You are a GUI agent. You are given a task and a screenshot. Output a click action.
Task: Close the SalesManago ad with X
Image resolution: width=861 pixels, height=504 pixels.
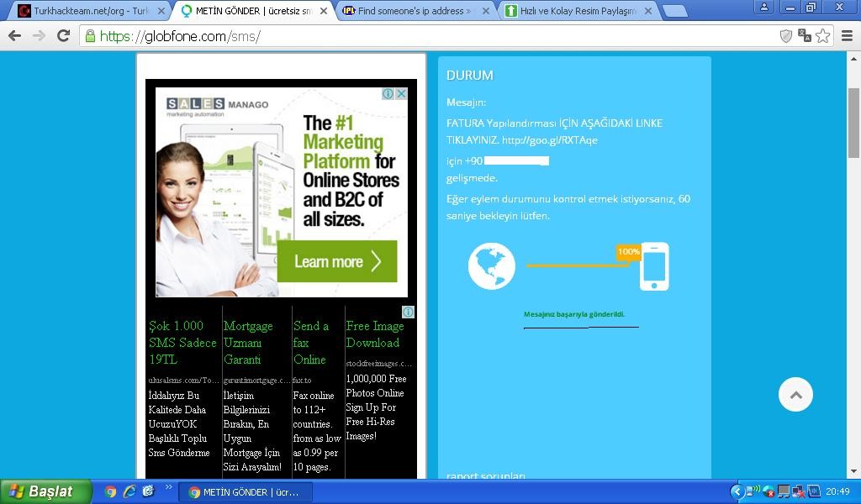pyautogui.click(x=401, y=94)
